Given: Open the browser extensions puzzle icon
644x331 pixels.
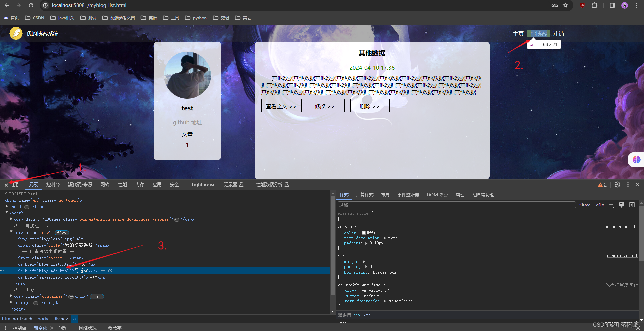Looking at the screenshot, I should (594, 5).
